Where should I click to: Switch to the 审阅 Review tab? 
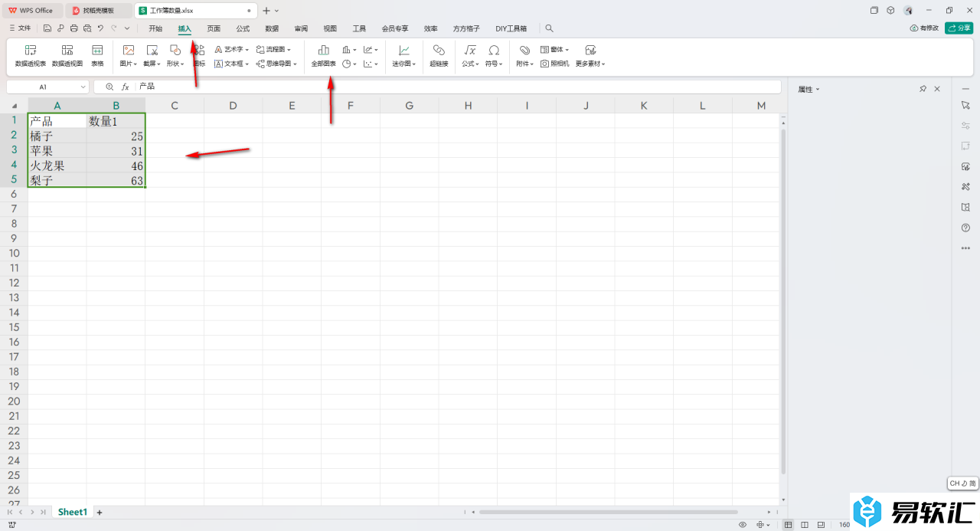pyautogui.click(x=301, y=28)
